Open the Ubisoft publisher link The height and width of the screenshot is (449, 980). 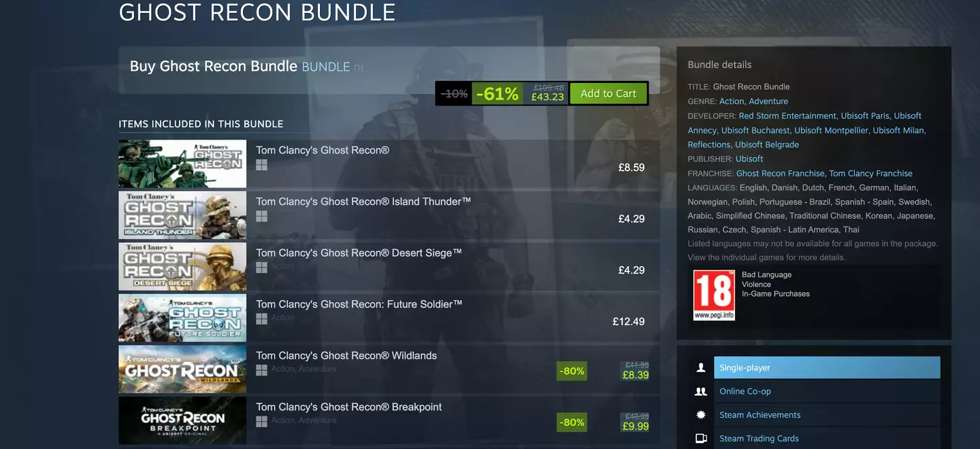(749, 159)
